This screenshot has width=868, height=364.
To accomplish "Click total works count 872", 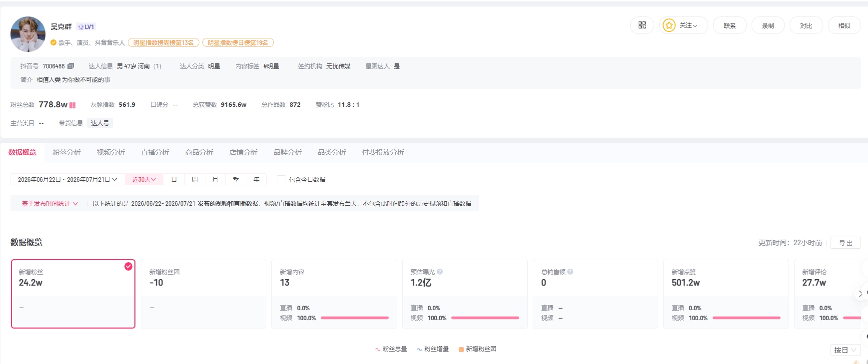I will pyautogui.click(x=295, y=105).
